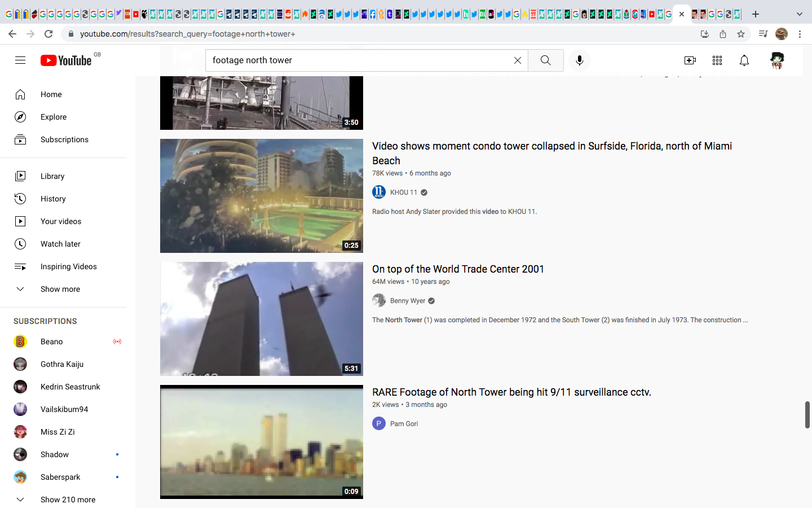Open Shadow subscription channel

63,454
